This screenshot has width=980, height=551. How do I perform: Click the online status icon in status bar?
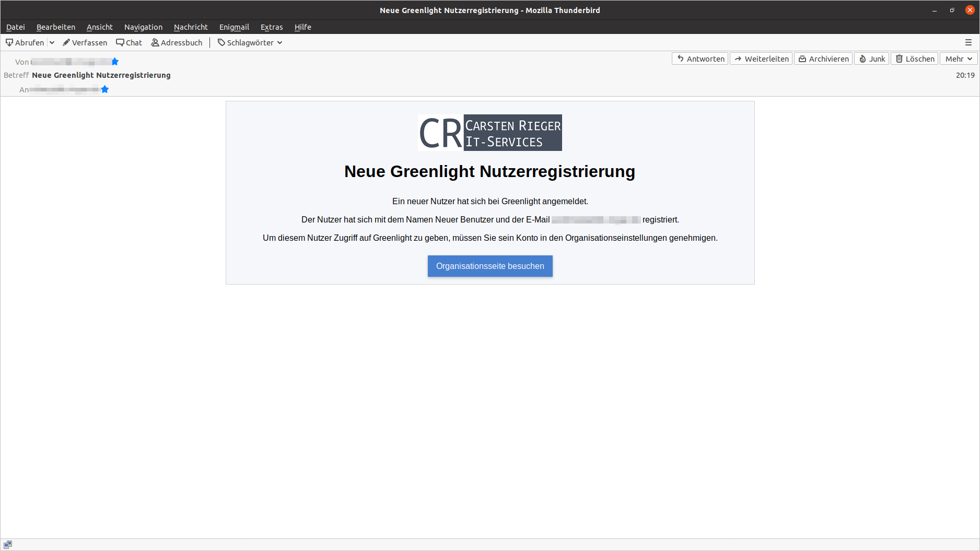[x=8, y=545]
